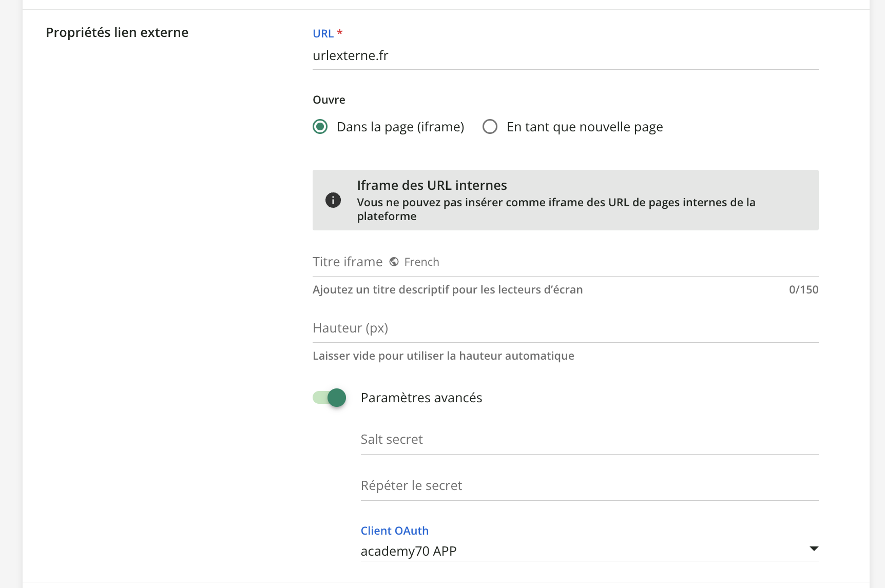
Task: Click the globe language icon beside Titre iframe
Action: pyautogui.click(x=394, y=262)
